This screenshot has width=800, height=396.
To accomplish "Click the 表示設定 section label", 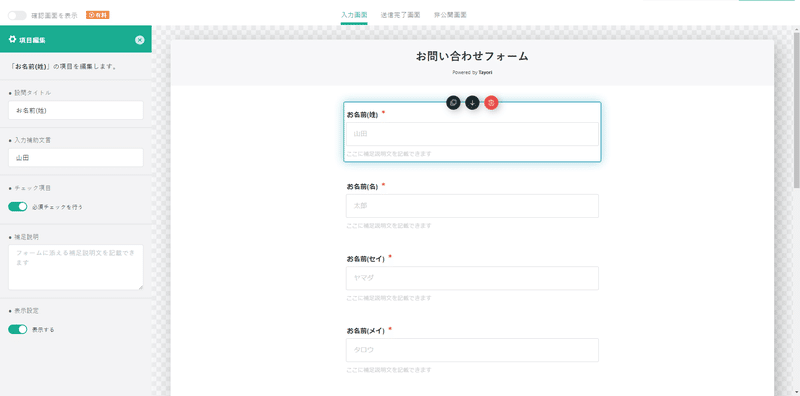I will (x=26, y=311).
